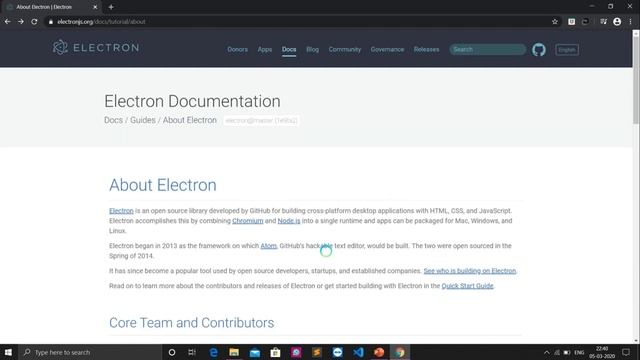Click the Windows taskbar search box

point(91,352)
